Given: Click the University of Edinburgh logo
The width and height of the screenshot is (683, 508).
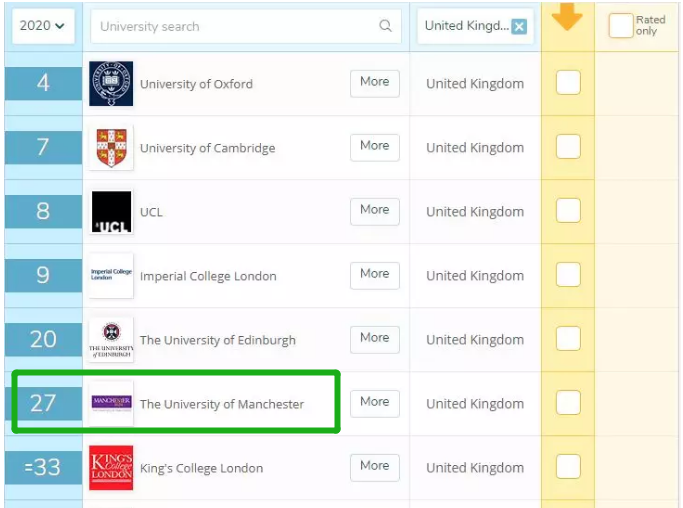Looking at the screenshot, I should [x=110, y=340].
